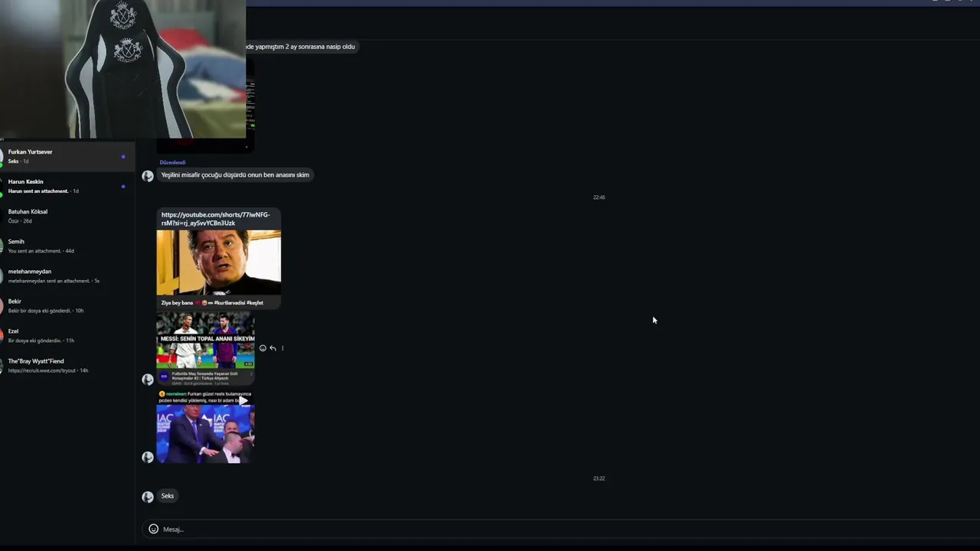Open the Ziya bey bana video preview
This screenshot has height=551, width=980.
pyautogui.click(x=218, y=262)
